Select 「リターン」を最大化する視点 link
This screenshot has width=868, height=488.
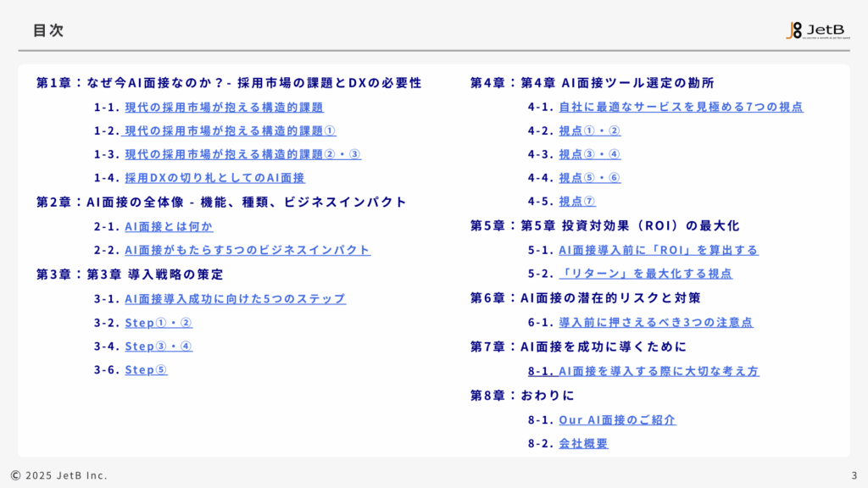[645, 274]
